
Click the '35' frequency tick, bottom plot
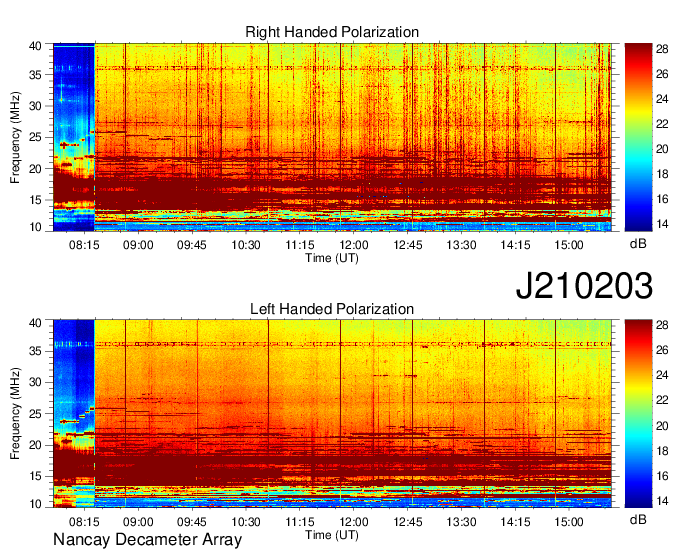(x=36, y=351)
